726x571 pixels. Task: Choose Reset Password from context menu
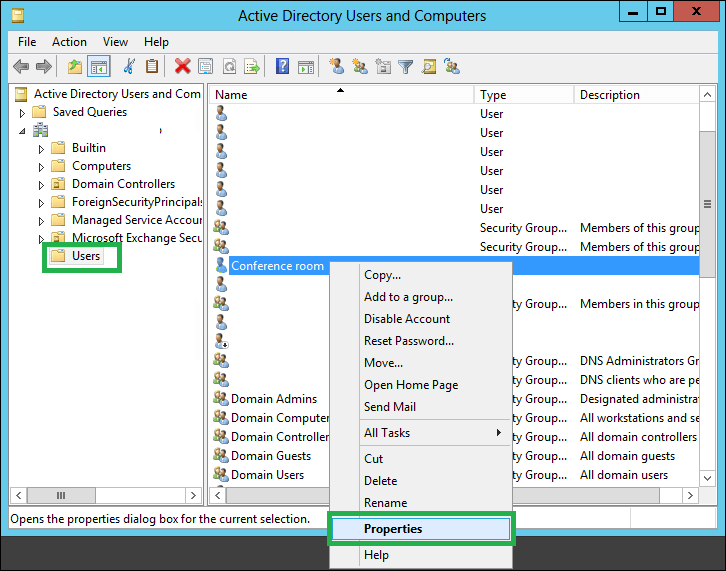pyautogui.click(x=420, y=340)
